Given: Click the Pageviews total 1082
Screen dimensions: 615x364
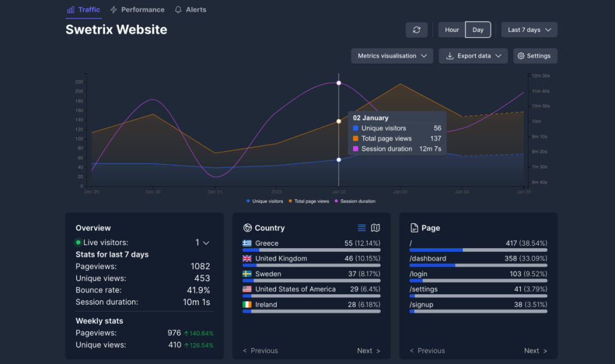Looking at the screenshot, I should (201, 266).
